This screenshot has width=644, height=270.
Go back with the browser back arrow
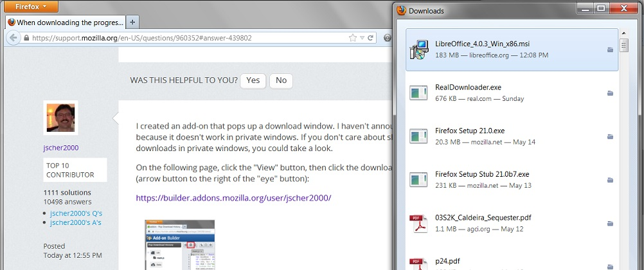pos(13,38)
